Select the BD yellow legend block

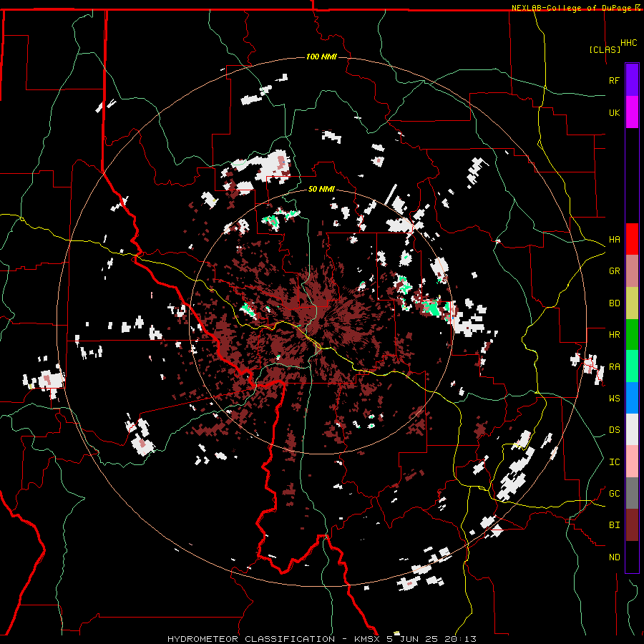[632, 303]
